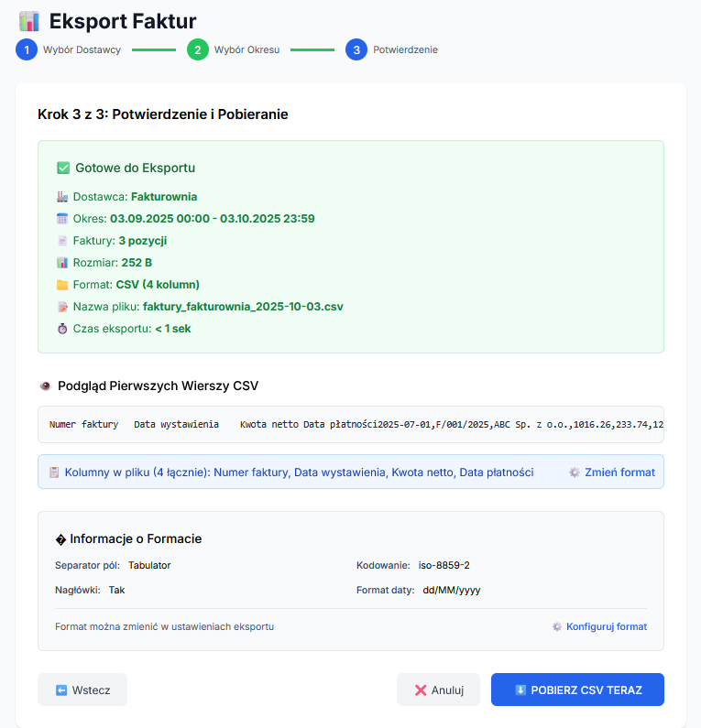Click the memo icon next to Nazwa pliku
Screen dimensions: 701x728
point(62,307)
